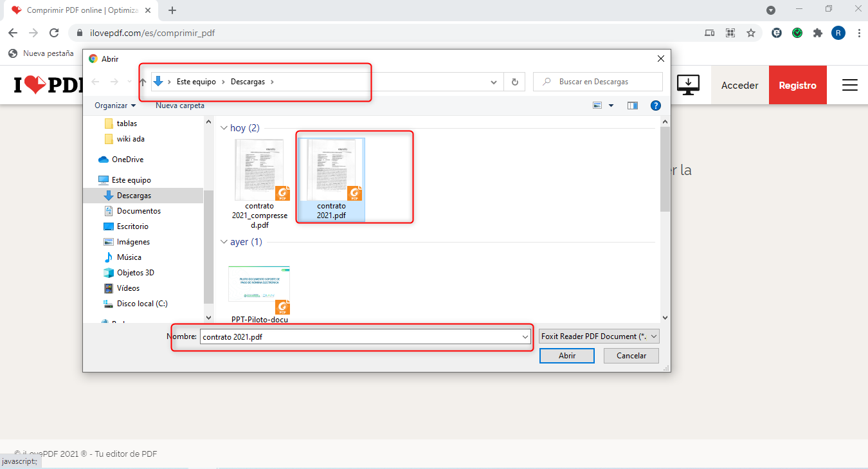868x469 pixels.
Task: Click the up directory arrow
Action: pyautogui.click(x=143, y=82)
